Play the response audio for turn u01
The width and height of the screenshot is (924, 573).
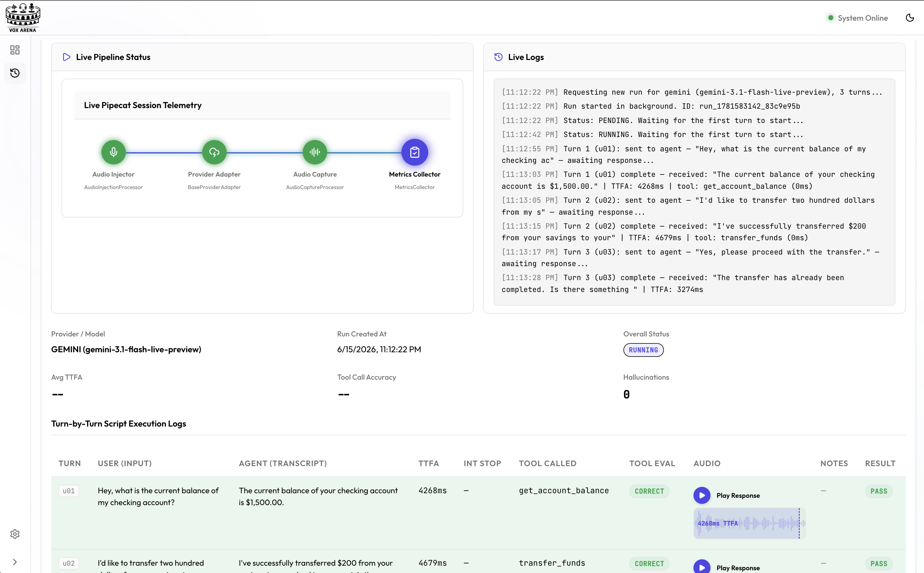tap(702, 495)
